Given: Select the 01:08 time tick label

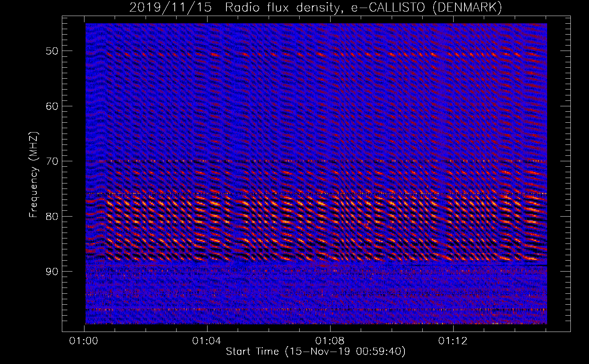Looking at the screenshot, I should (330, 341).
